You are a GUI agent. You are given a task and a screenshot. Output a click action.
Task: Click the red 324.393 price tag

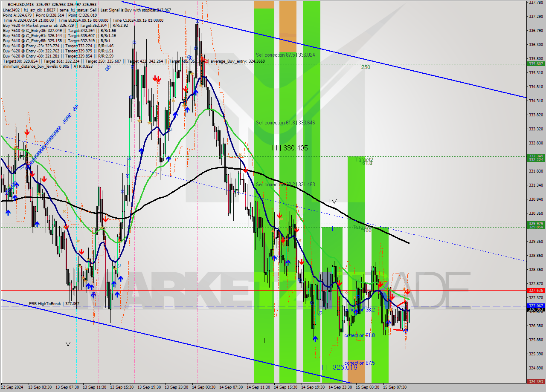click(x=536, y=382)
